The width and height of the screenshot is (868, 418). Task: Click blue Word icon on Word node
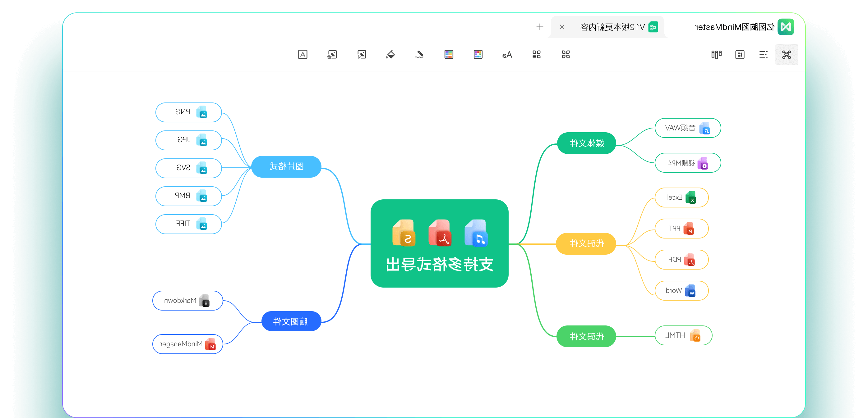click(x=690, y=291)
